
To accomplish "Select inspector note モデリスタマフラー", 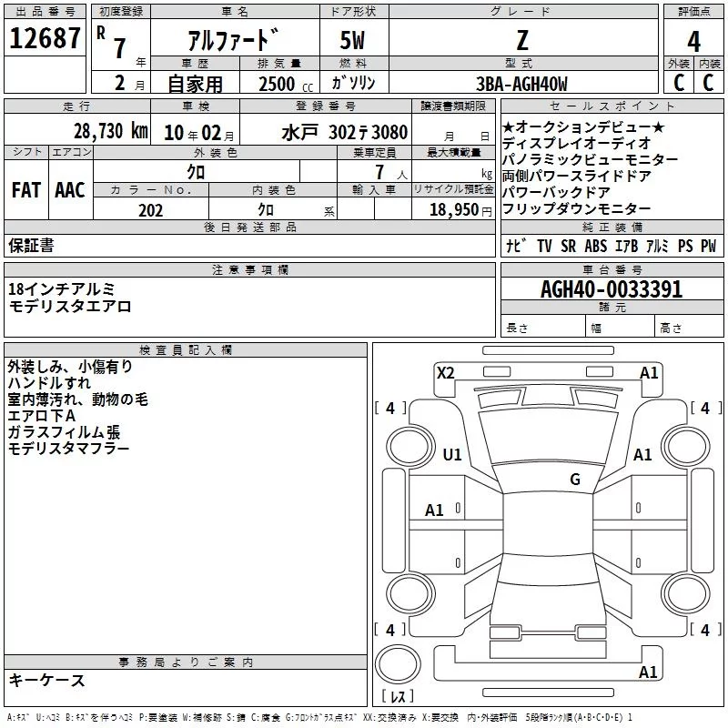I will [68, 449].
